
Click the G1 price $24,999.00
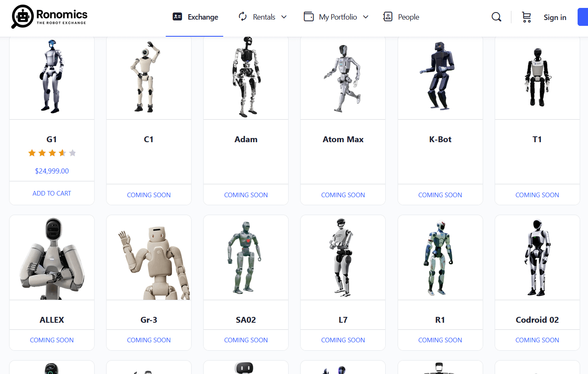[x=52, y=171]
